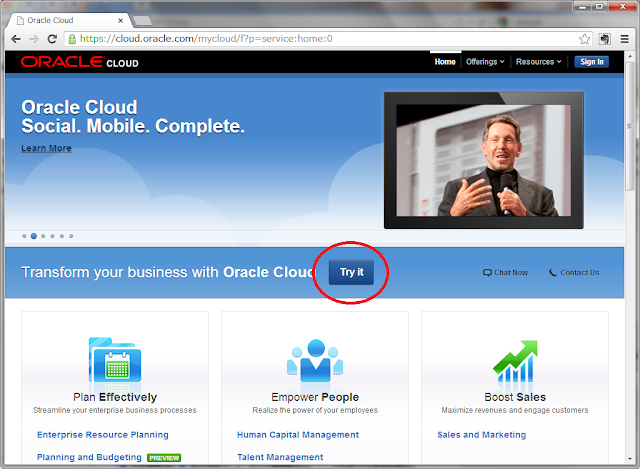
Task: Click the green PREVIEW badge
Action: (x=164, y=458)
